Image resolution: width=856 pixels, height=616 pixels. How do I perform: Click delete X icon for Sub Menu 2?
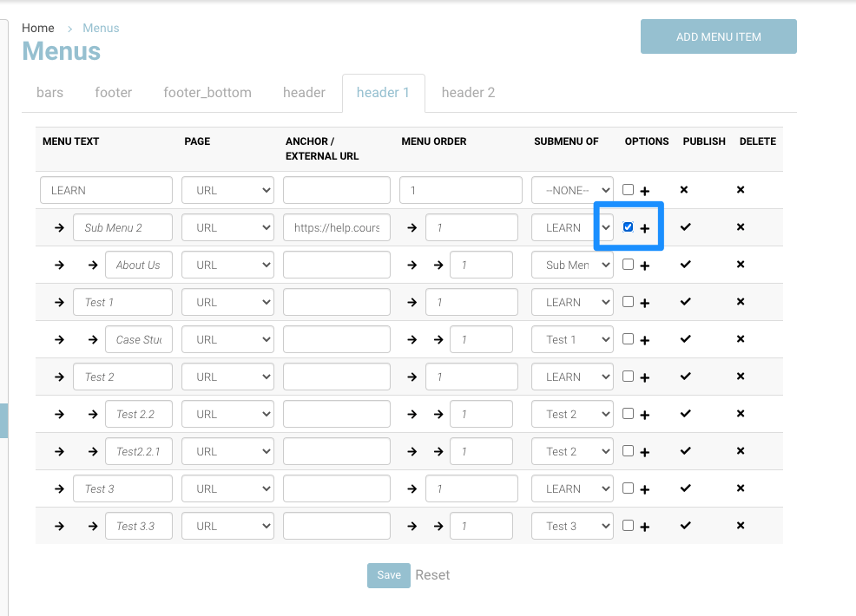click(x=741, y=226)
